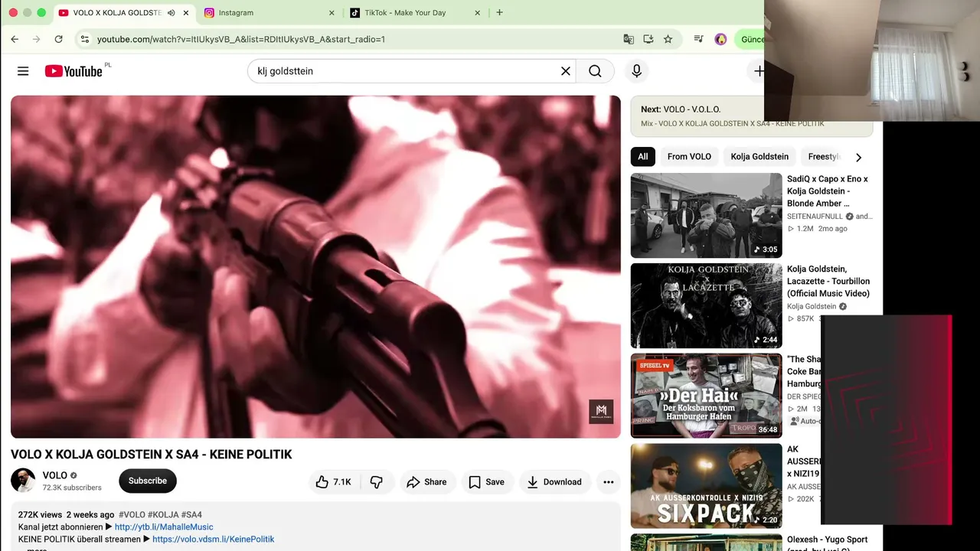Open a new browser tab
Image resolution: width=980 pixels, height=551 pixels.
tap(500, 13)
